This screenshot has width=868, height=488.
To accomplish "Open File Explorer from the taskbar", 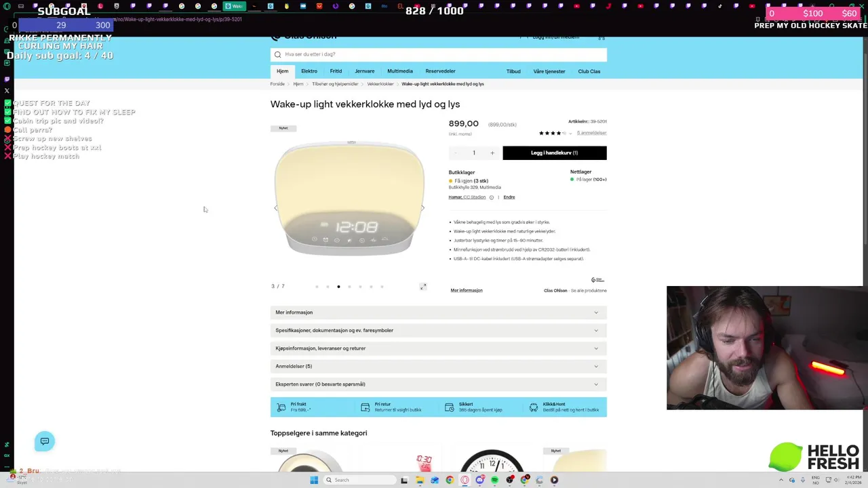I will [420, 481].
